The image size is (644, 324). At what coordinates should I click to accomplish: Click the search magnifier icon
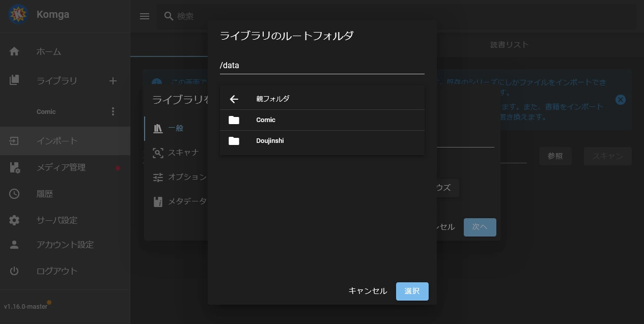169,16
